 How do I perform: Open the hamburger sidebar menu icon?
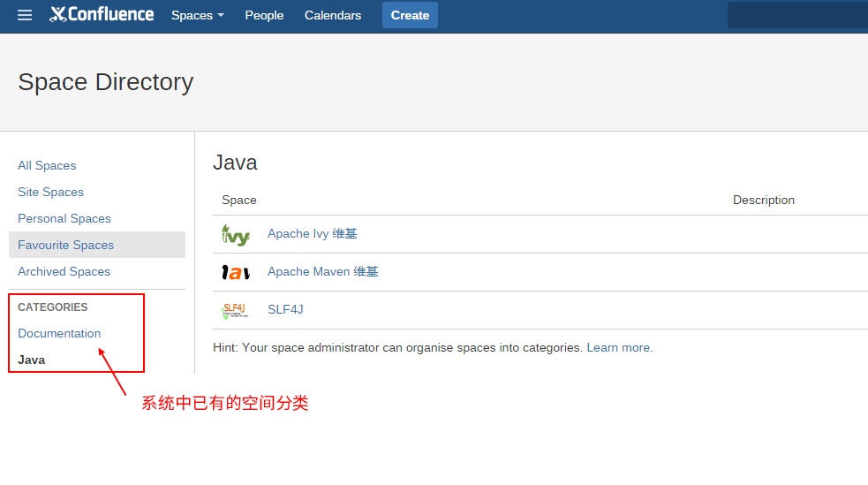click(25, 15)
